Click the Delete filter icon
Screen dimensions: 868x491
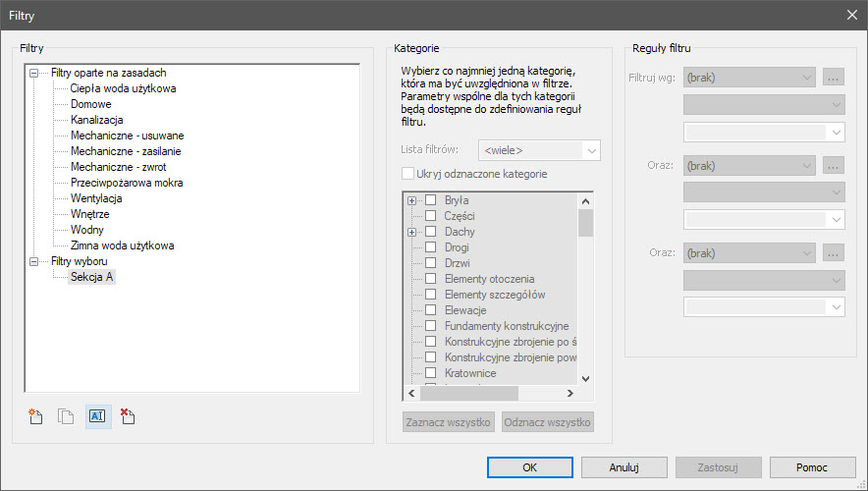(128, 416)
